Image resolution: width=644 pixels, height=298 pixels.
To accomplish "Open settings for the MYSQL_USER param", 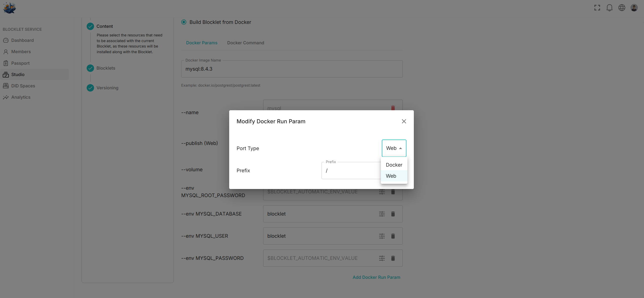I will pyautogui.click(x=382, y=236).
